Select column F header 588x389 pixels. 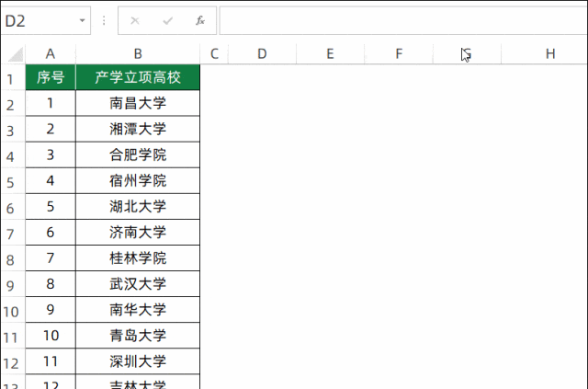(399, 54)
